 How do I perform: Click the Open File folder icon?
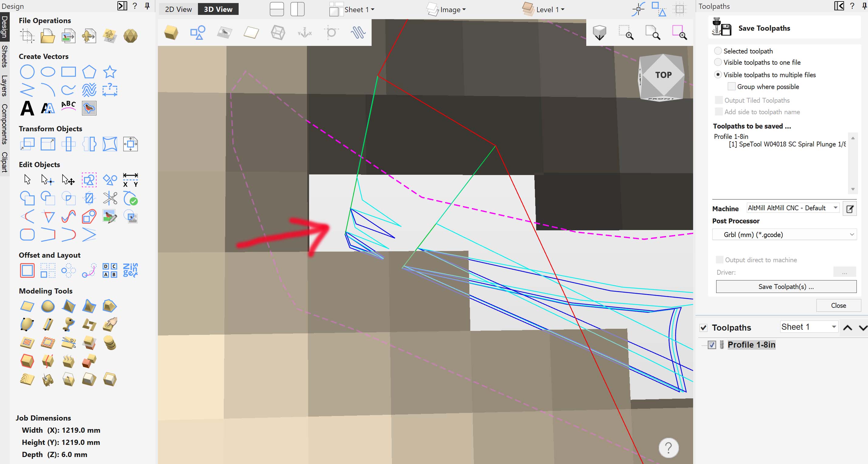(x=47, y=36)
